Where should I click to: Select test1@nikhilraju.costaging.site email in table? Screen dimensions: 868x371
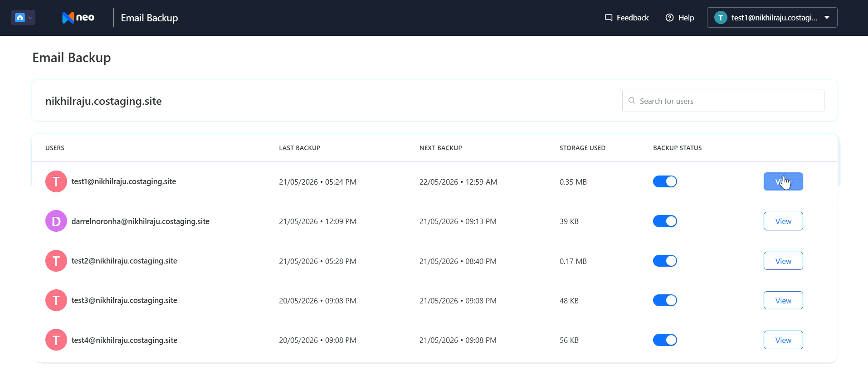(x=124, y=181)
